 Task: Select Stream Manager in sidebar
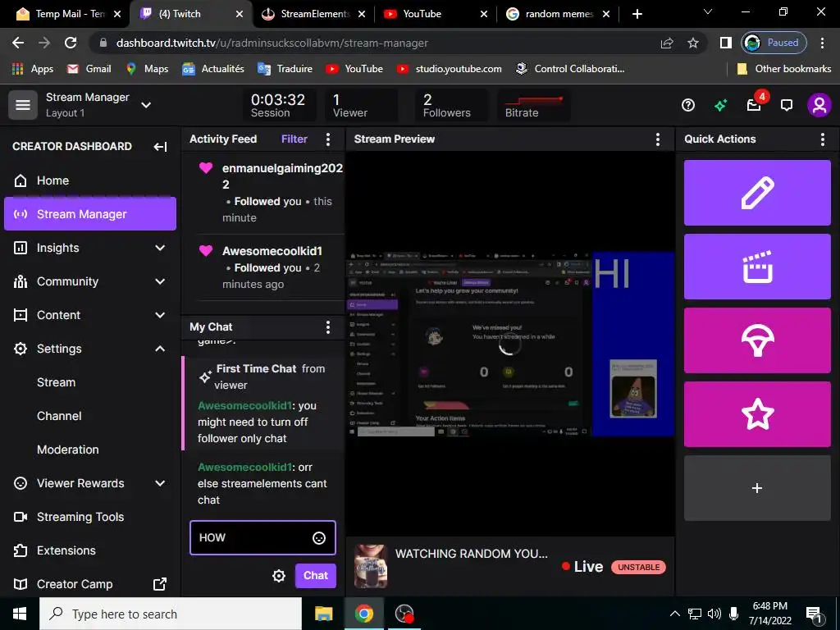pos(90,214)
